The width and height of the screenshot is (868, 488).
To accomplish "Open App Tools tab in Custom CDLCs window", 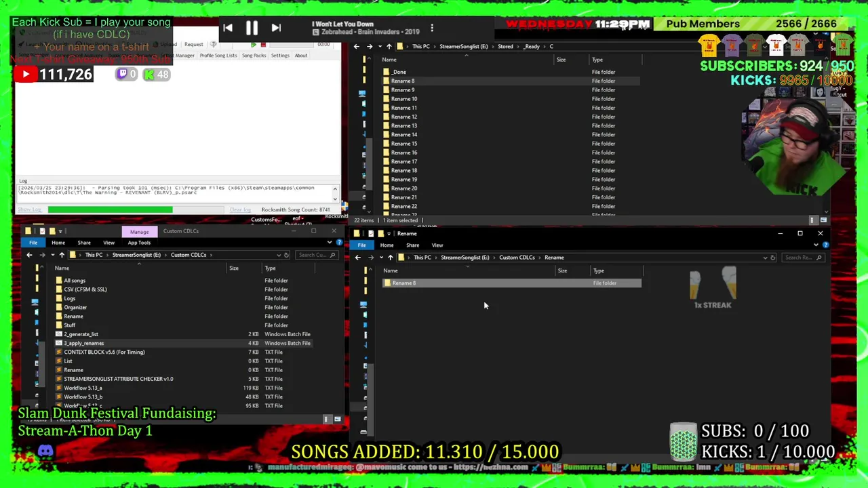I will pos(139,243).
